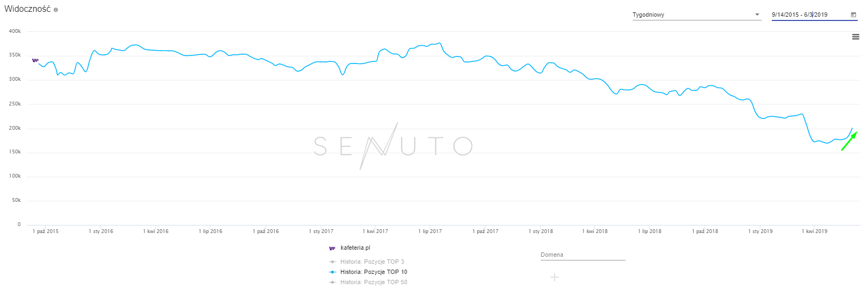Toggle the kafeteria.pl legend label
The image size is (868, 289).
coord(355,248)
